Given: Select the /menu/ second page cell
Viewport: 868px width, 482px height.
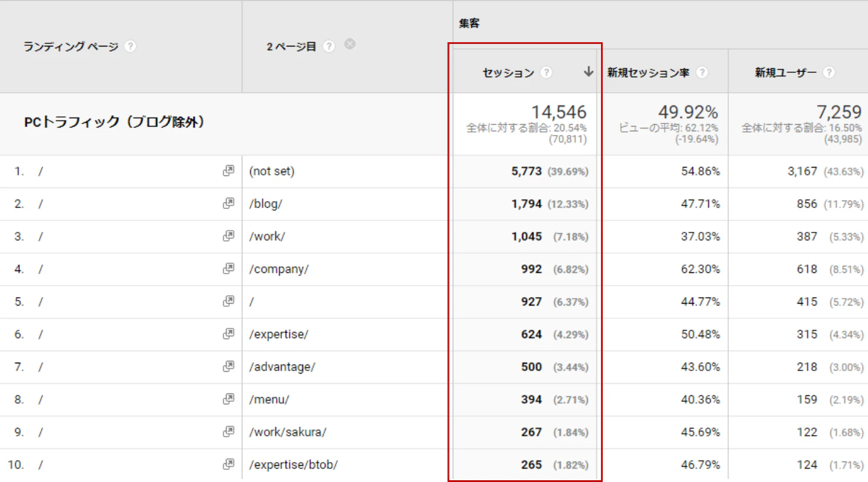Looking at the screenshot, I should pyautogui.click(x=269, y=399).
